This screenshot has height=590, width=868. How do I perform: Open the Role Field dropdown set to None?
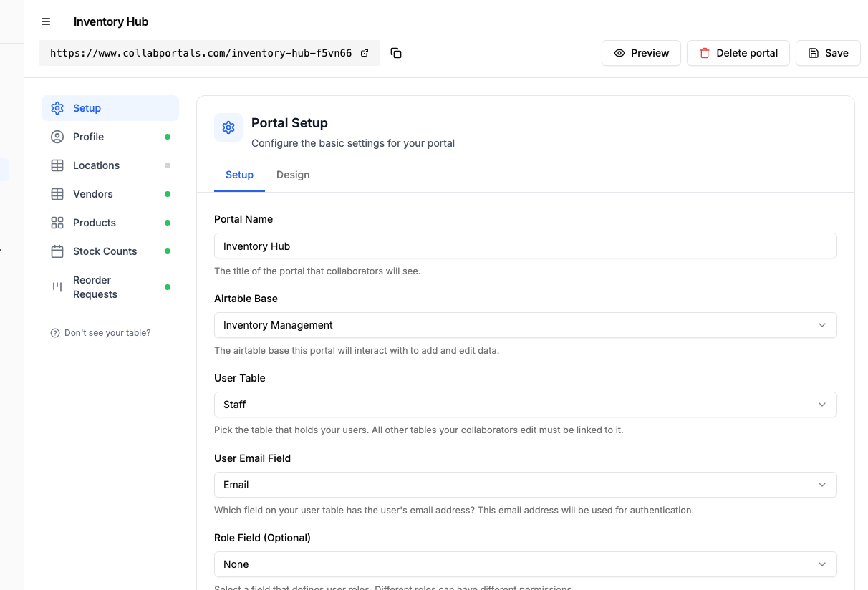526,564
